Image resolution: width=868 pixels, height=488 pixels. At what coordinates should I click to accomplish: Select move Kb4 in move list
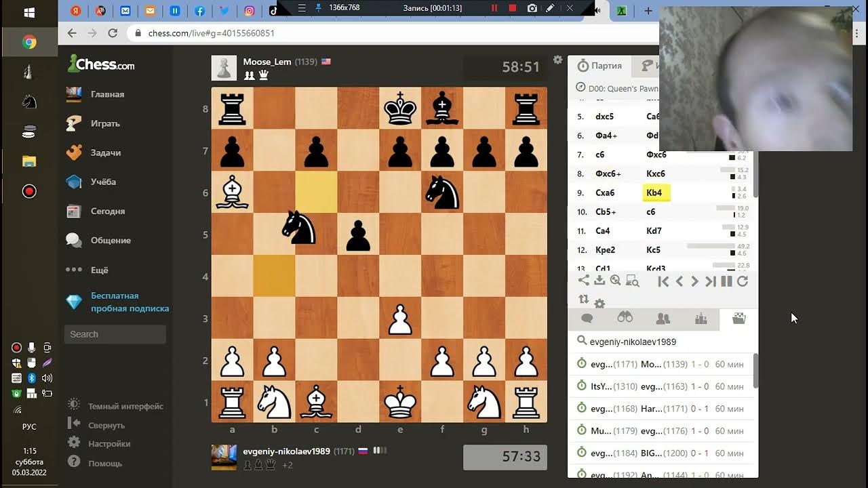tap(656, 192)
